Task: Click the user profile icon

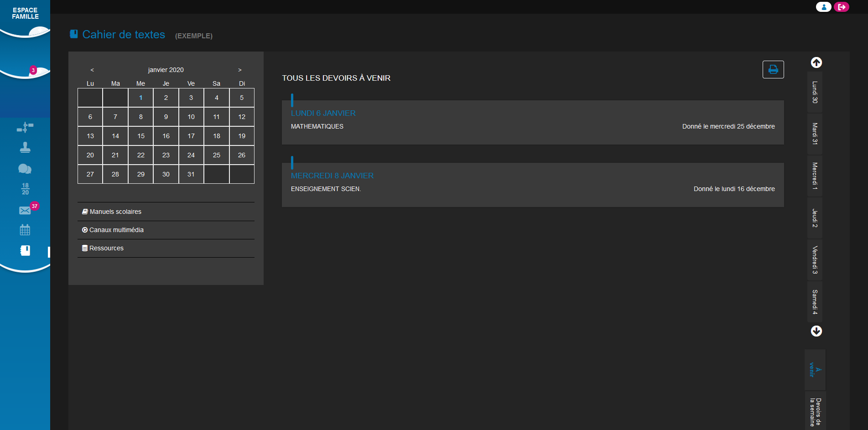Action: pyautogui.click(x=823, y=7)
